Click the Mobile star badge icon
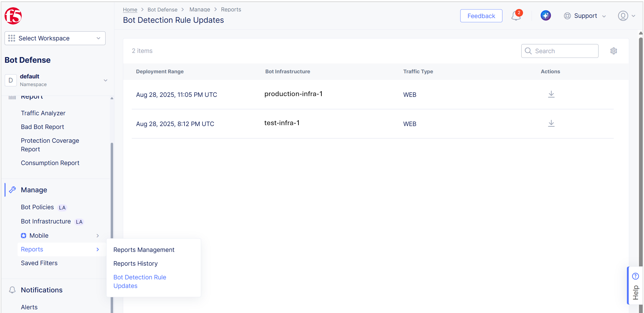Image resolution: width=644 pixels, height=313 pixels. (x=23, y=235)
